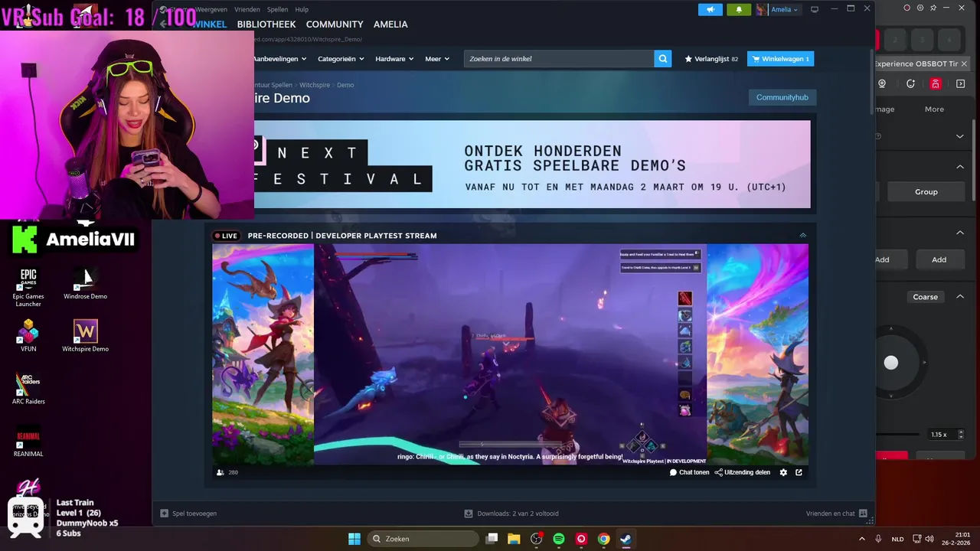980x551 pixels.
Task: Expand the Meer store menu
Action: tap(437, 59)
